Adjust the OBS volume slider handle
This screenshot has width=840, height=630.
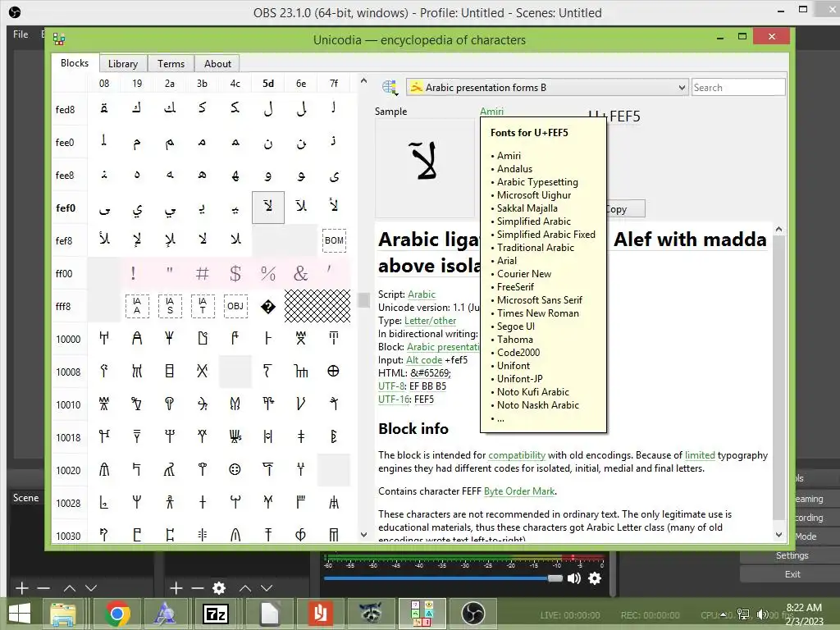pos(555,578)
